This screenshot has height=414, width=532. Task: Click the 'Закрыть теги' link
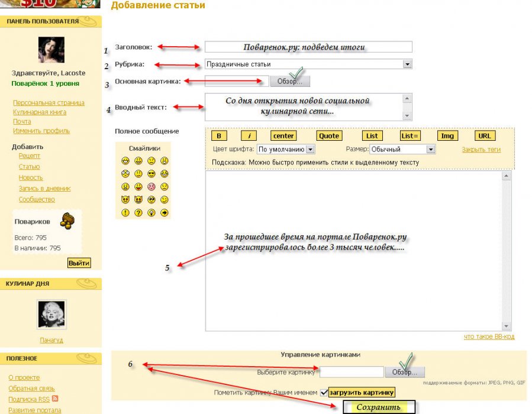coord(481,150)
